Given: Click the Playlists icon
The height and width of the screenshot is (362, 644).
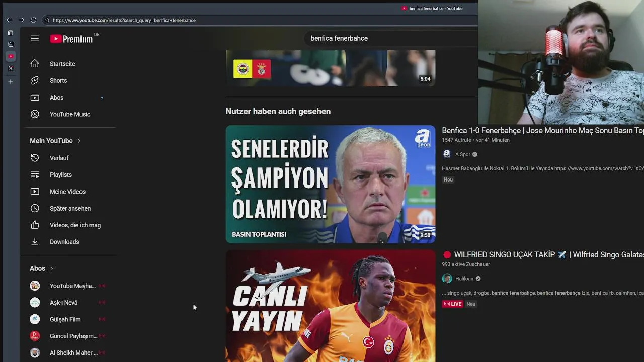Looking at the screenshot, I should [x=35, y=175].
